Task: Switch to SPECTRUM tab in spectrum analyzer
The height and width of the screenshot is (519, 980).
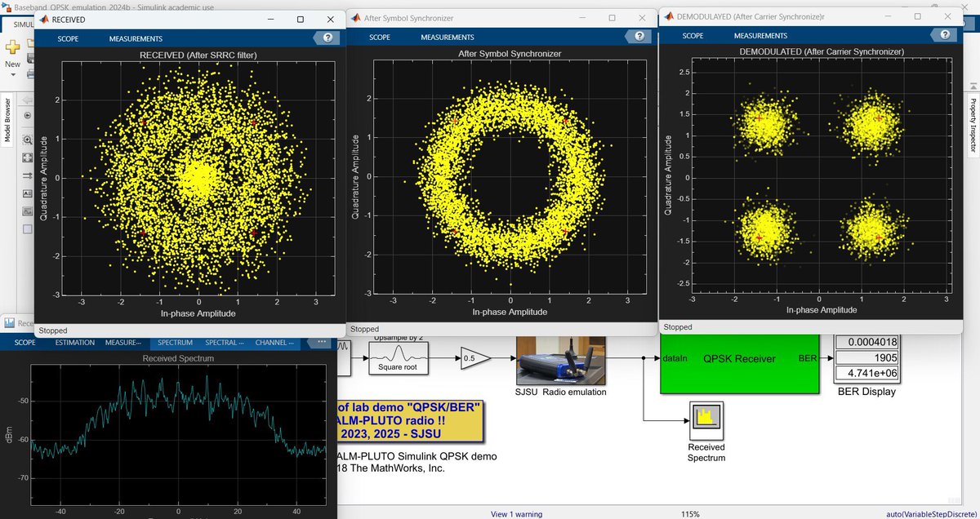Action: 175,343
